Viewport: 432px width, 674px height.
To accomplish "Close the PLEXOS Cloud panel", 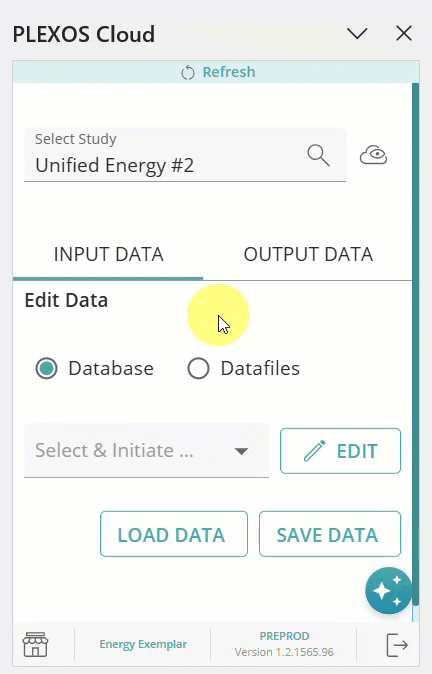I will tap(404, 33).
